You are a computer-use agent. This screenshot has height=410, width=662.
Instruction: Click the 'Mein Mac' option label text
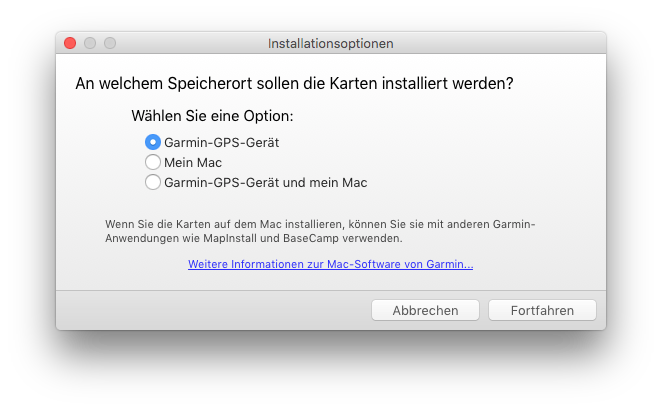(x=193, y=162)
